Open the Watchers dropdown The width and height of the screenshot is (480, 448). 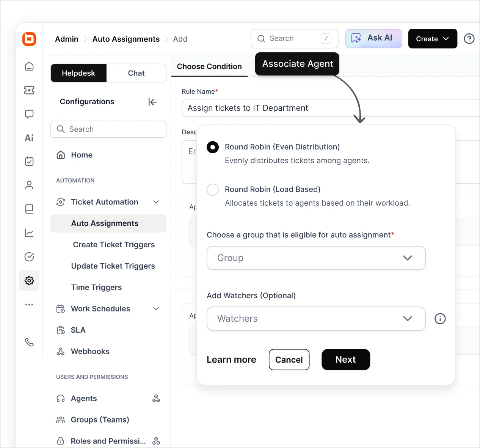(x=316, y=319)
